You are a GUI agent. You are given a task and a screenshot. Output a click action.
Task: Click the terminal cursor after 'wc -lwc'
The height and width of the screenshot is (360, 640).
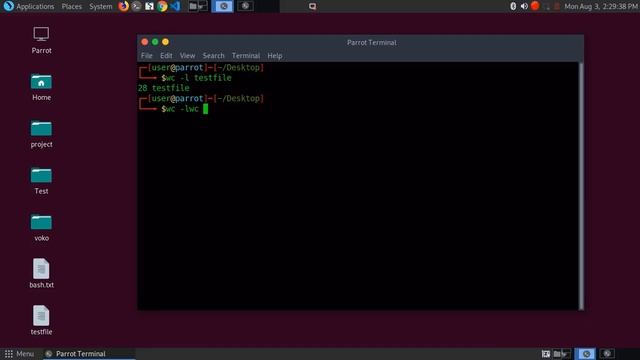[206, 109]
